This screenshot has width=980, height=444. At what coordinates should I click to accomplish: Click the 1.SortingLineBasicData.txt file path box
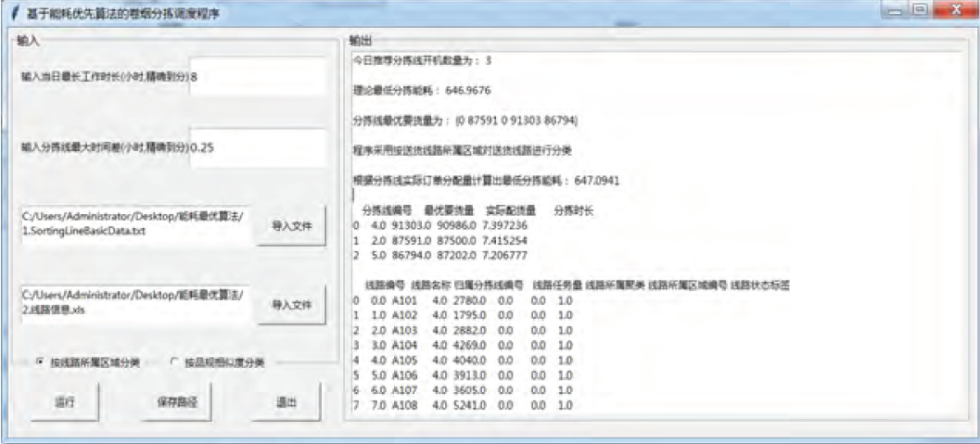135,225
